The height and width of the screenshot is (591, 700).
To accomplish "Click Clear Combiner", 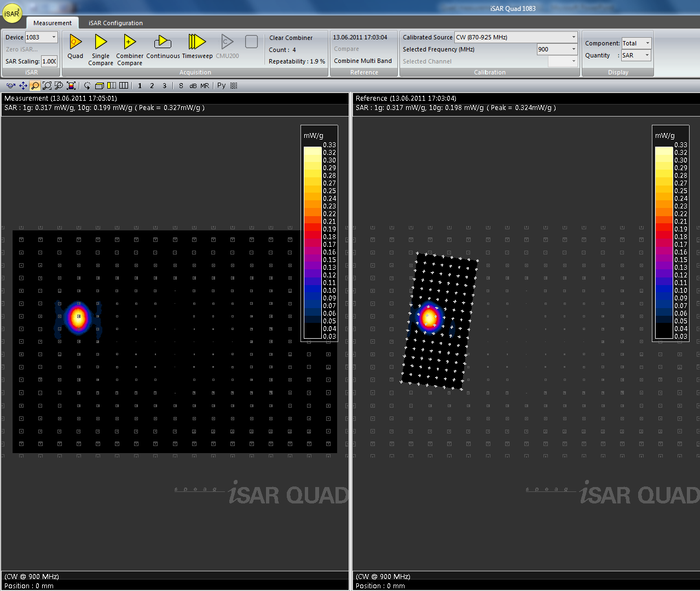I will click(291, 38).
